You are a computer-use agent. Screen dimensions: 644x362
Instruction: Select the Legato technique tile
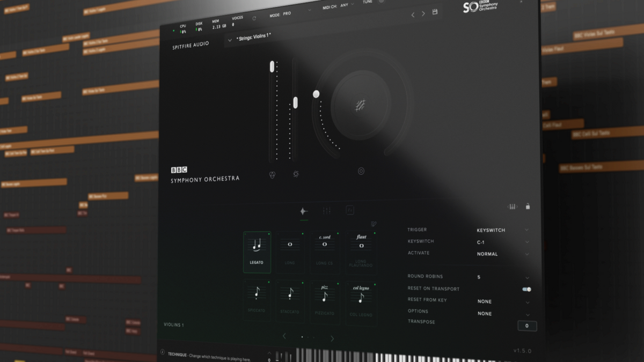coord(257,252)
